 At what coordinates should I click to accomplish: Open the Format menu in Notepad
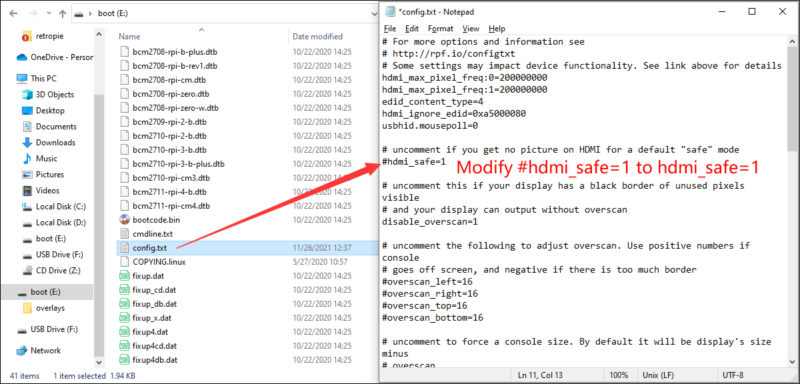point(440,29)
